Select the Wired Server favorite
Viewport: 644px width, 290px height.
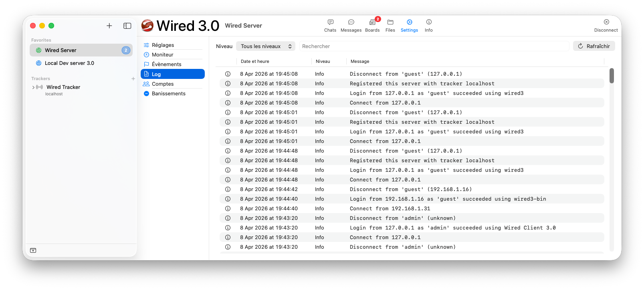point(81,50)
